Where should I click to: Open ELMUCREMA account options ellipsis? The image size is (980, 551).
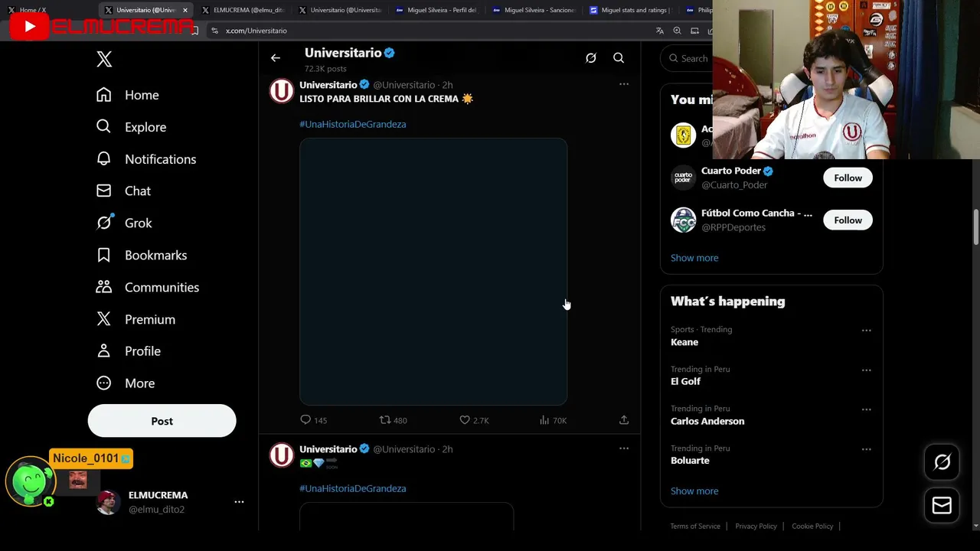[239, 502]
